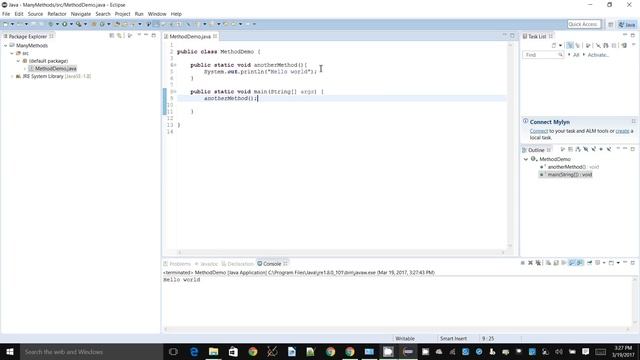Click the New Task icon in Task List

554,45
